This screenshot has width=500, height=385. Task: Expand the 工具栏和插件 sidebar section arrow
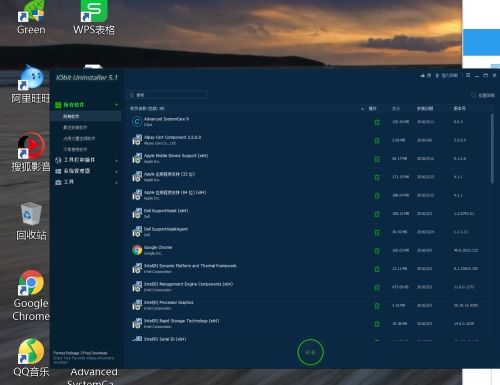(x=116, y=161)
